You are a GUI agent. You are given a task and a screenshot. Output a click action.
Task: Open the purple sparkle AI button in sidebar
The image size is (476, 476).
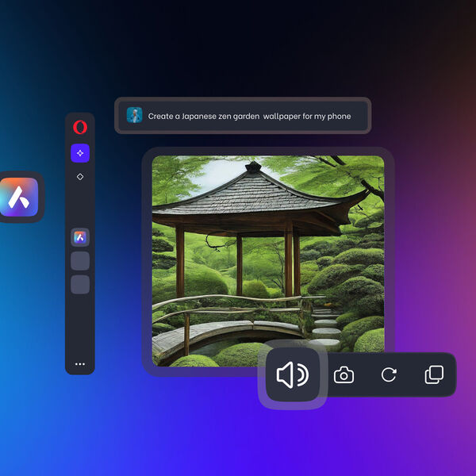click(80, 153)
